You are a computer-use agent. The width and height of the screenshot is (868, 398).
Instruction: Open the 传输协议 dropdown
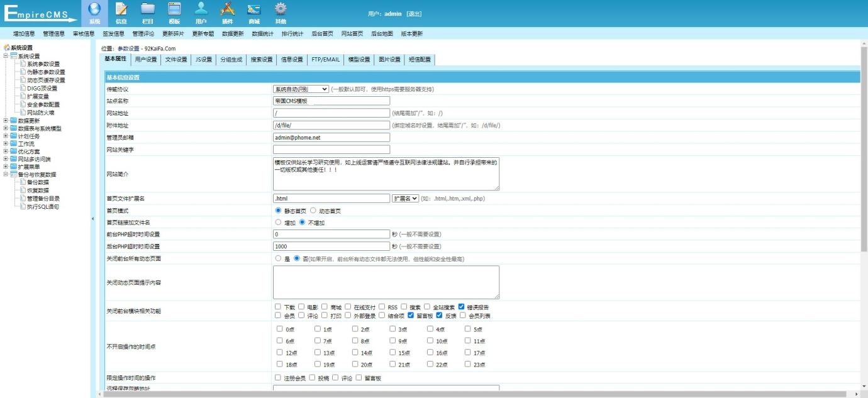pyautogui.click(x=301, y=89)
